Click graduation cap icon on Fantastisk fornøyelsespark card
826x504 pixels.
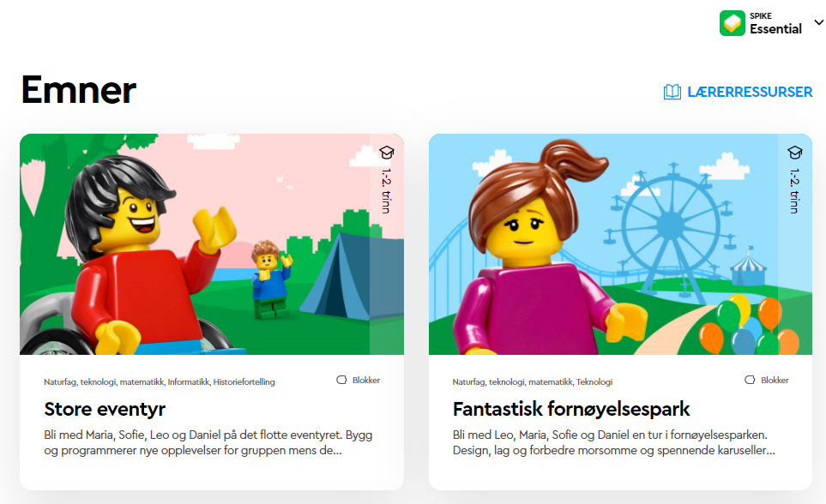795,153
